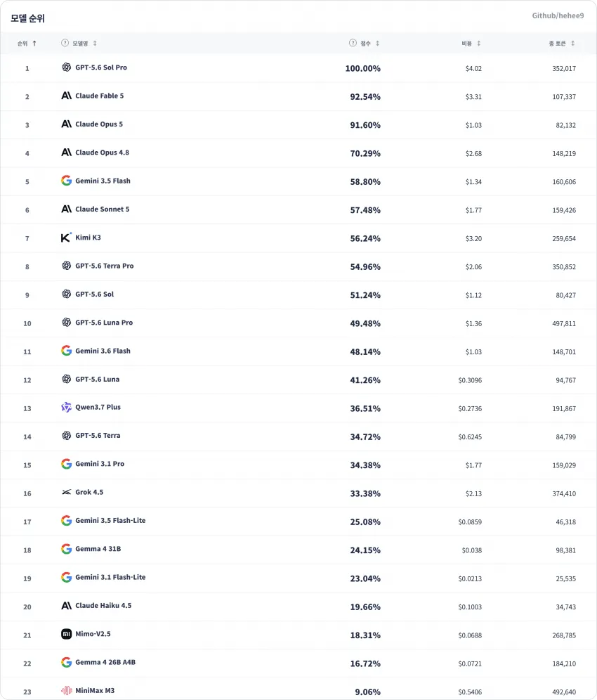Sort by rank using the 순위 arrow
This screenshot has height=700, width=597.
click(x=34, y=44)
